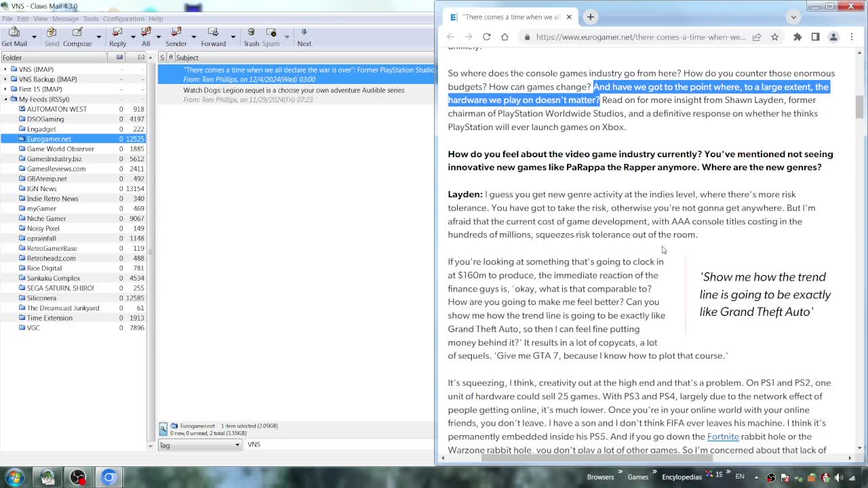
Task: Close the Eurogamer browser tab
Action: [x=569, y=17]
